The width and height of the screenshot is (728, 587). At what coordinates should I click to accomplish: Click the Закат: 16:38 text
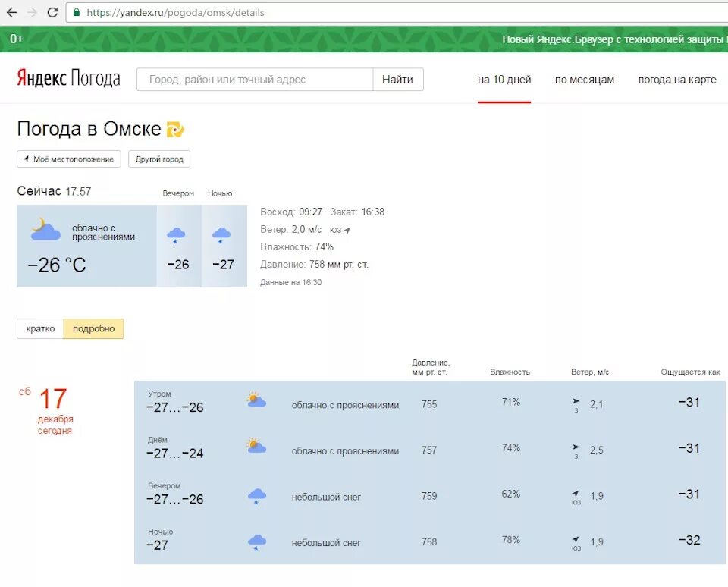point(357,212)
